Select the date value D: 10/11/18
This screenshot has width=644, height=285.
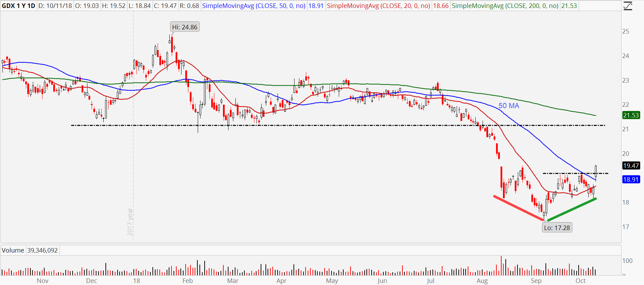click(x=55, y=6)
